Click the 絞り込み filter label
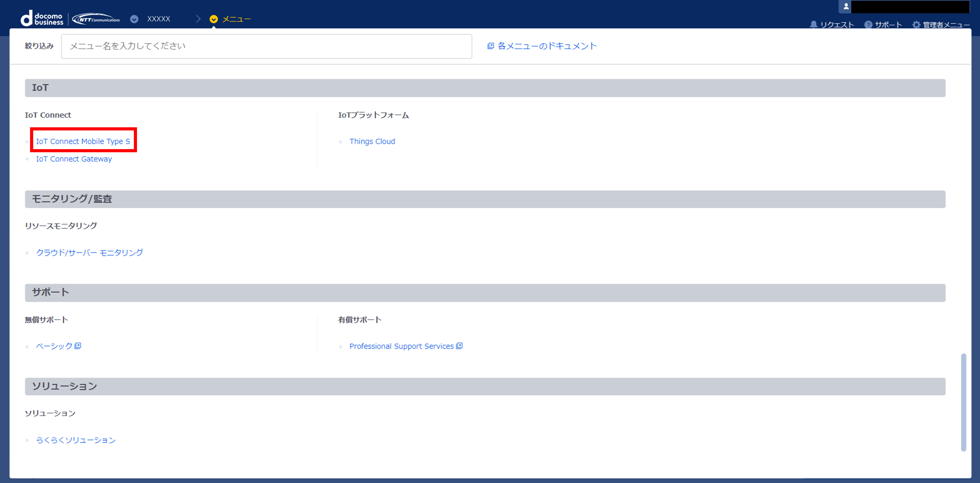This screenshot has width=980, height=483. (x=39, y=46)
